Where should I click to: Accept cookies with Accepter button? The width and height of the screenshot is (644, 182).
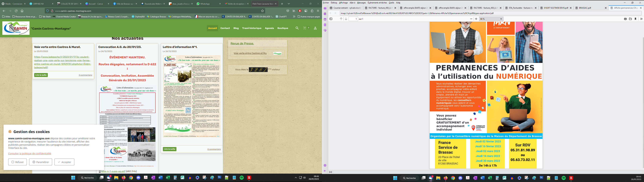(64, 162)
